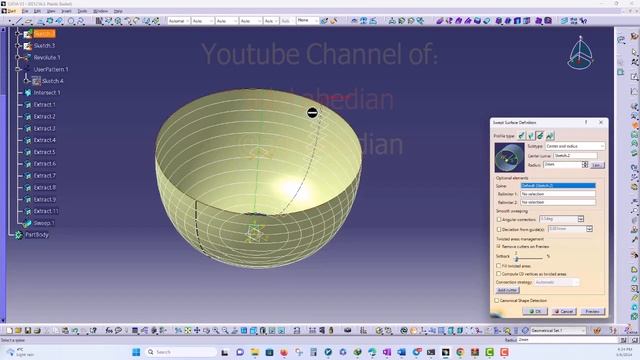Open the Insert menu
This screenshot has height=360, width=640.
tap(66, 11)
